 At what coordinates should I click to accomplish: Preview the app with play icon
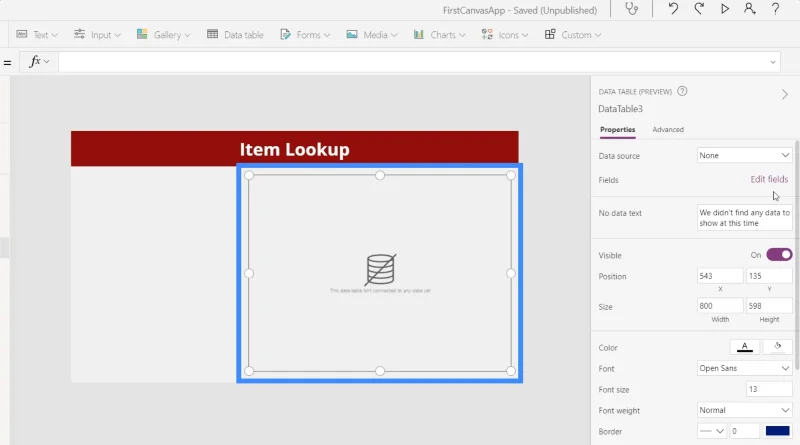(x=724, y=9)
